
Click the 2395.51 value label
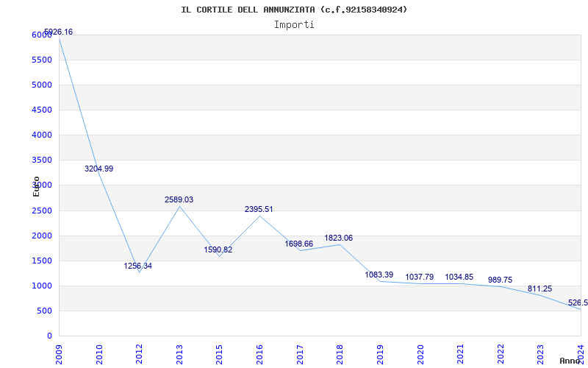pyautogui.click(x=259, y=210)
